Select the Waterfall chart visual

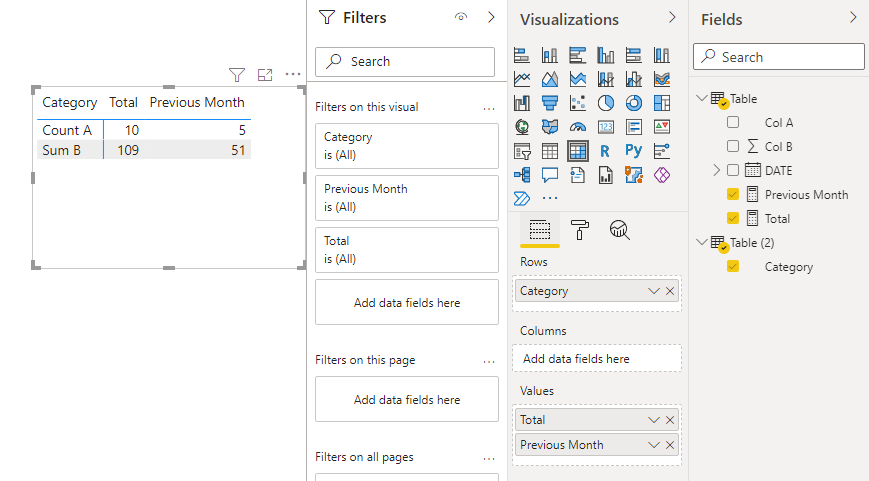pyautogui.click(x=522, y=103)
